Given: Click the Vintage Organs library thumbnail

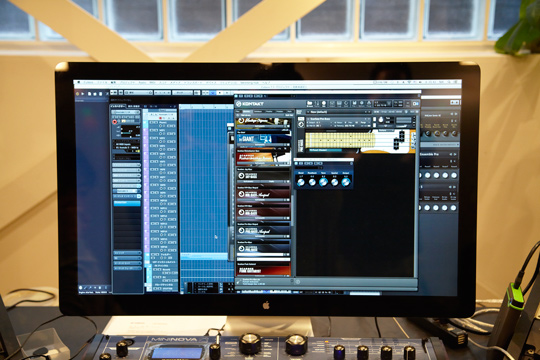Looking at the screenshot, I should click(263, 121).
